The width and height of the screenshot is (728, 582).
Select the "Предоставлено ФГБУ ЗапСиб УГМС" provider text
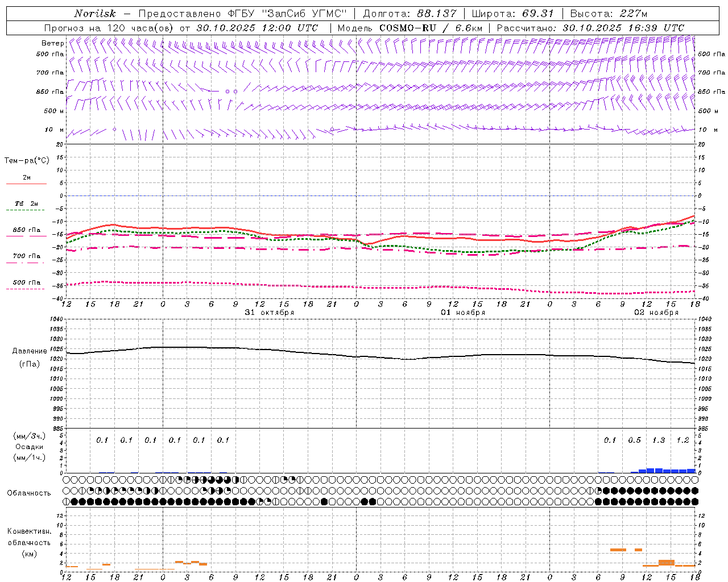243,14
